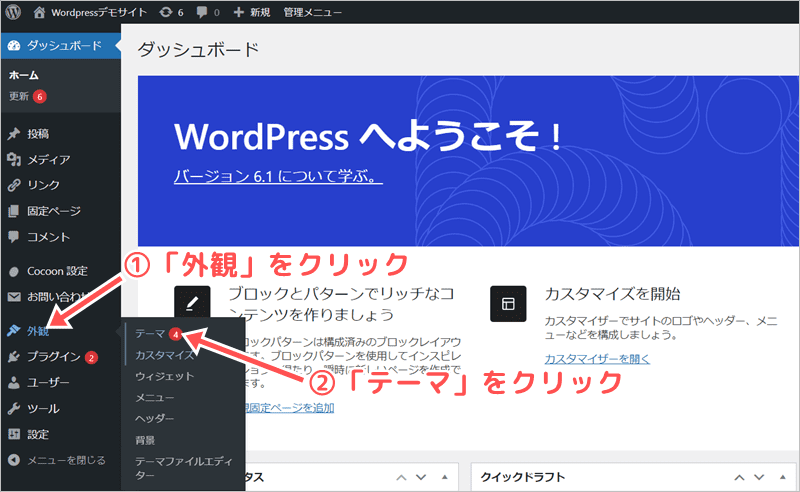Open the カスタマイザーを開く link
This screenshot has width=800, height=492.
pyautogui.click(x=597, y=358)
